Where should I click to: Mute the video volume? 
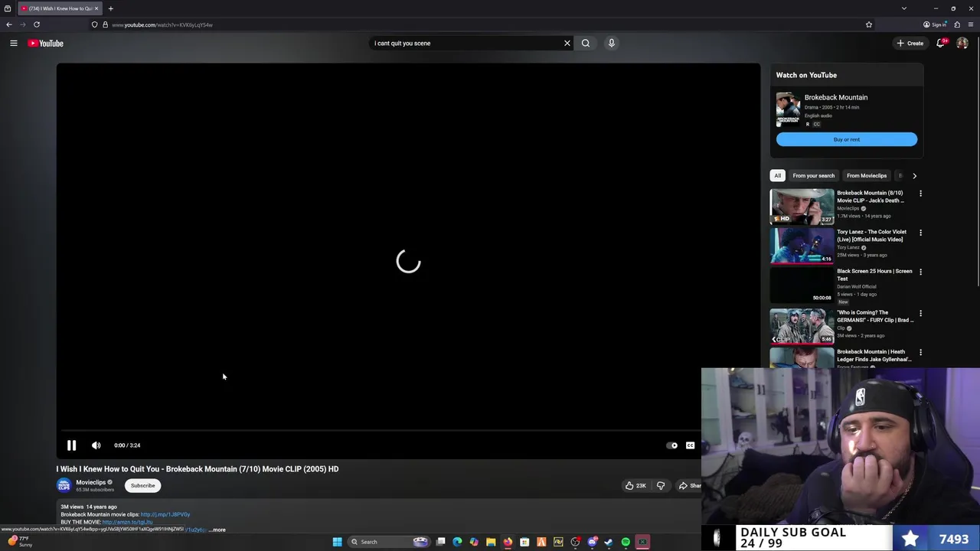pyautogui.click(x=96, y=445)
